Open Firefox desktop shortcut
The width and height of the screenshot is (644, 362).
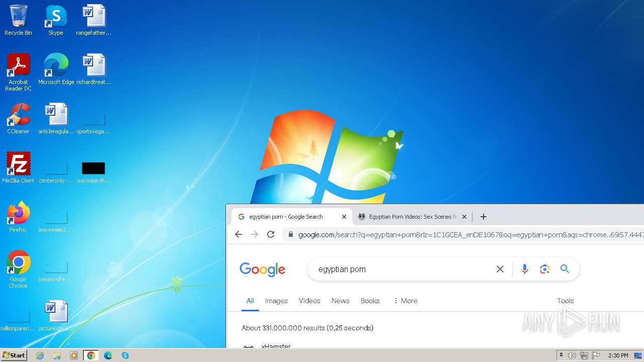click(x=18, y=217)
